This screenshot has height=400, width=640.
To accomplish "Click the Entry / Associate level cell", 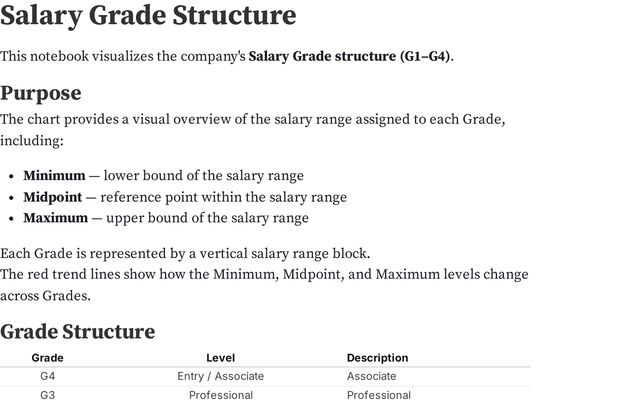I will click(x=220, y=376).
